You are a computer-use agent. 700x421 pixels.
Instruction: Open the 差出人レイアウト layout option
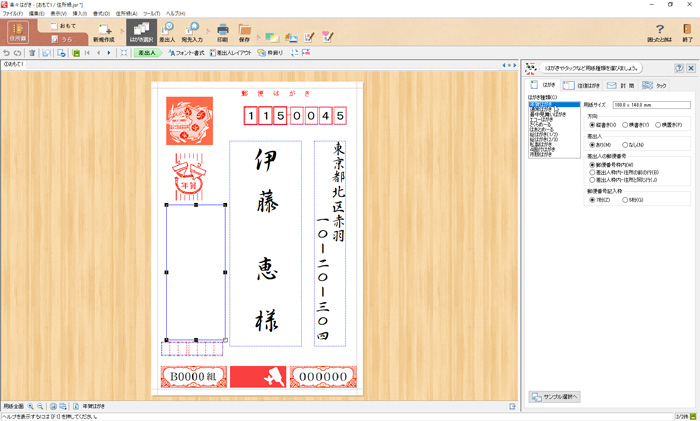coord(235,53)
